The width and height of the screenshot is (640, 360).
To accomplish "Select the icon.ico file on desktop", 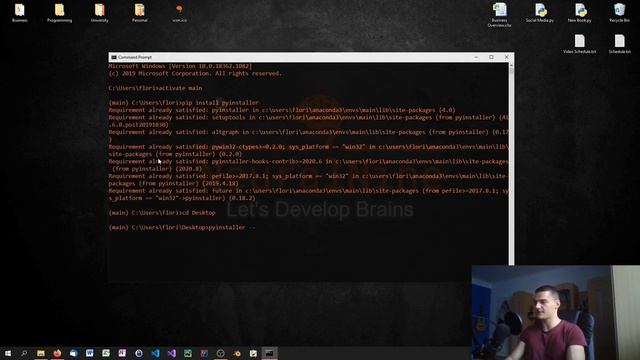I will point(180,12).
